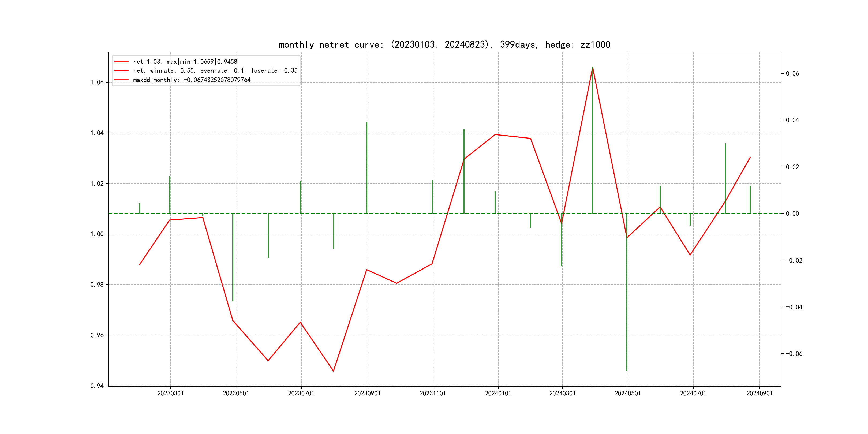Click red line swatch beside maxdd_monthly
Viewport: 868px width, 434px height.
pyautogui.click(x=121, y=80)
